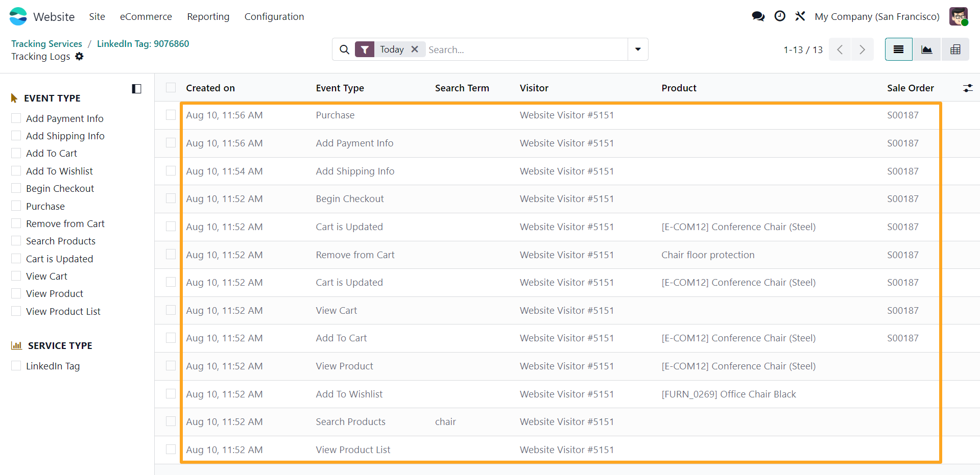
Task: Check the View Product filter
Action: pos(16,293)
